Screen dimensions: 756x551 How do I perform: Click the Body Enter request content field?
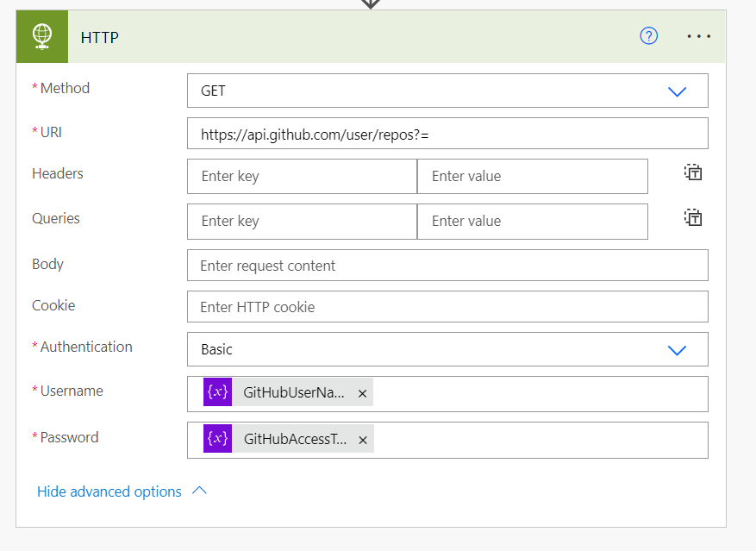[x=447, y=266]
